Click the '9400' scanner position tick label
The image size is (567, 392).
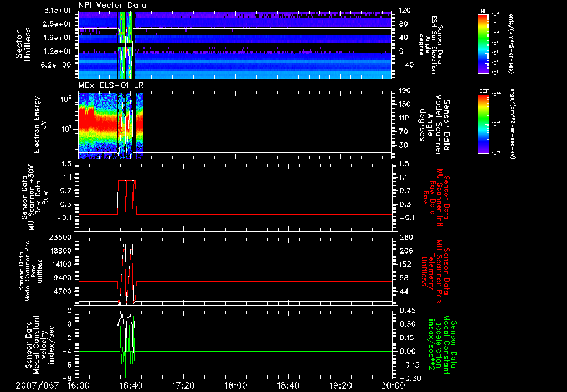(63, 278)
